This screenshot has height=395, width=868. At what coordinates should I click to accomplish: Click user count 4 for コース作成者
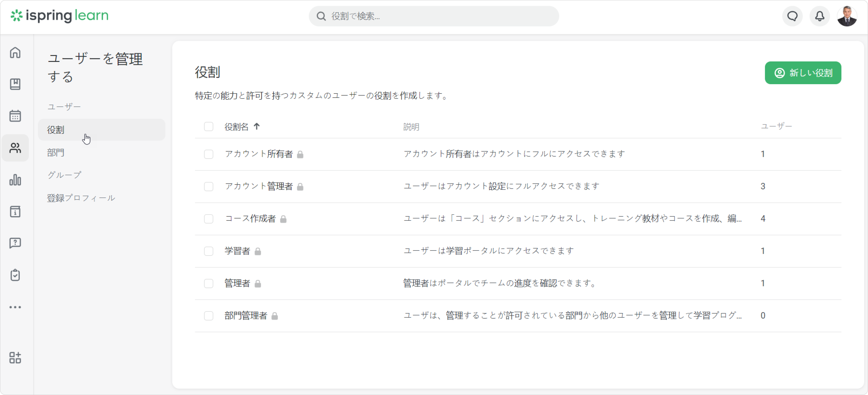pos(763,219)
